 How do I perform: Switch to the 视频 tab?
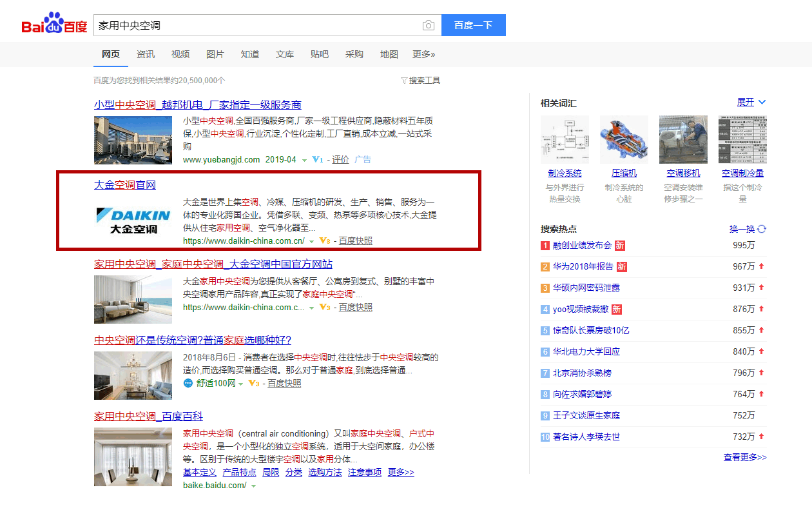(180, 54)
